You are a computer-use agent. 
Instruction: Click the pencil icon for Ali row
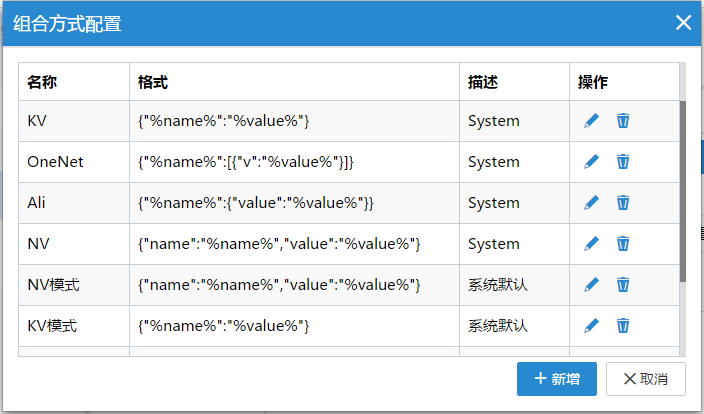tap(591, 203)
